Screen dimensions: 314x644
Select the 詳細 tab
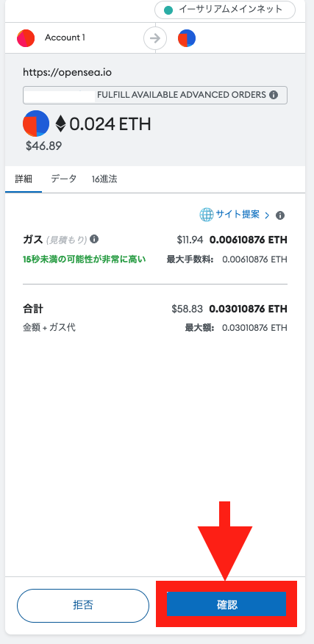(x=24, y=179)
